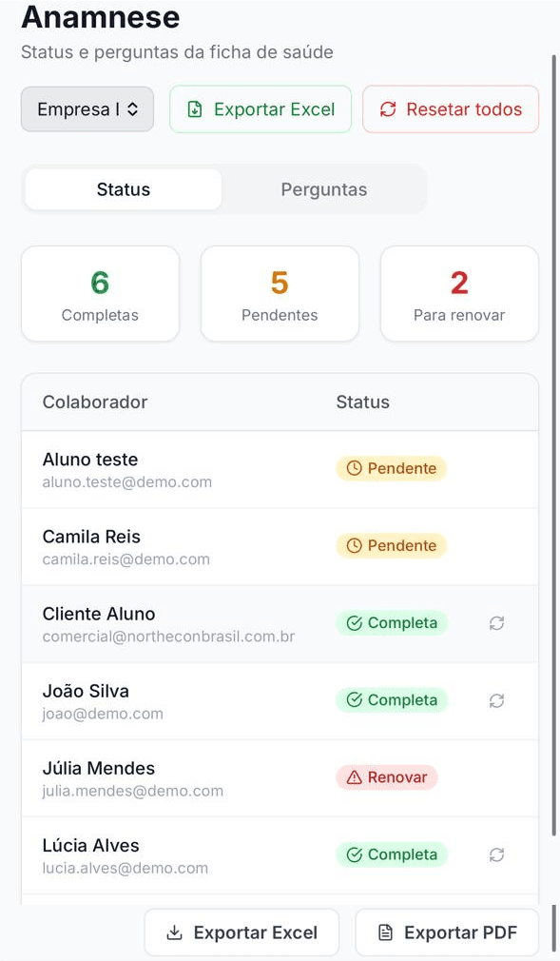Click the download icon on the bottom Exportar Excel button
The image size is (560, 961).
tap(175, 932)
